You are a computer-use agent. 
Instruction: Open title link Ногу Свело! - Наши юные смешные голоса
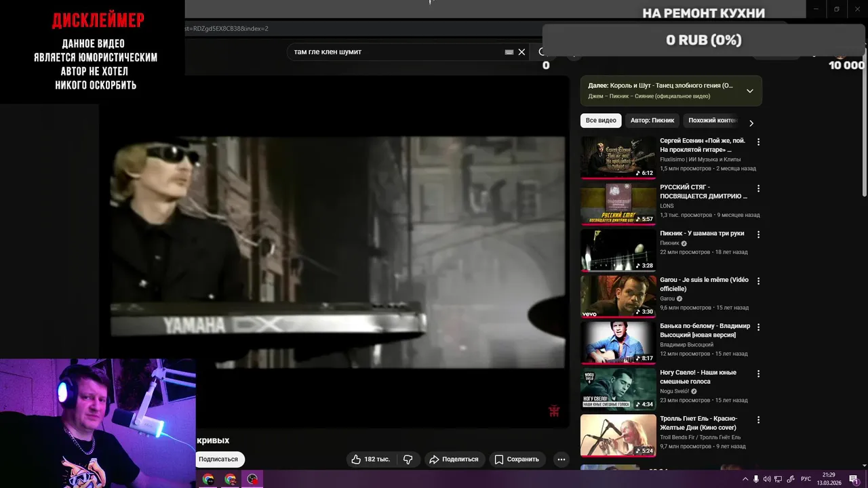click(x=698, y=377)
